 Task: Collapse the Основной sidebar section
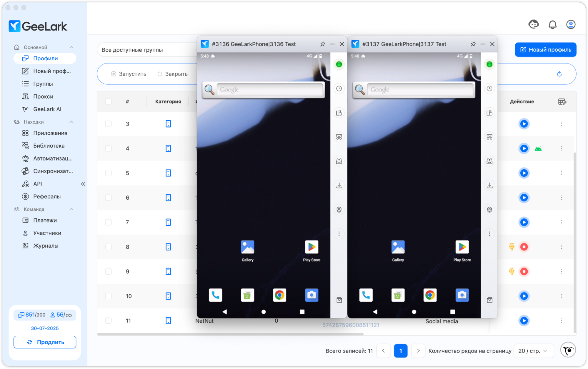(71, 47)
